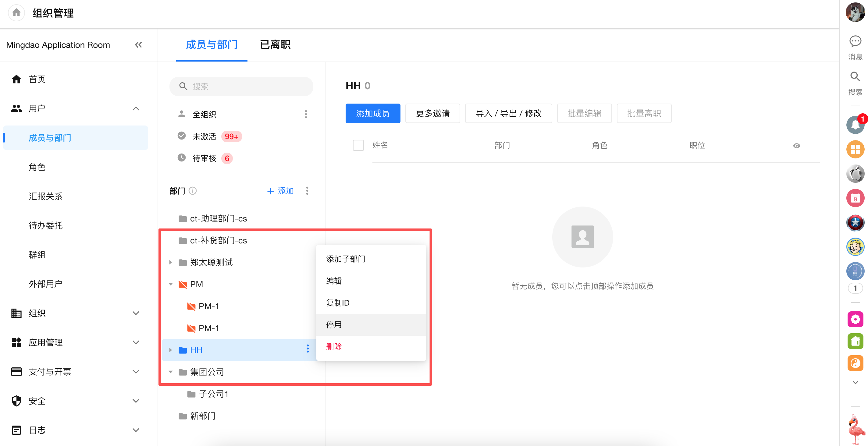Collapse the PM department tree node
This screenshot has width=868, height=446.
coord(170,284)
